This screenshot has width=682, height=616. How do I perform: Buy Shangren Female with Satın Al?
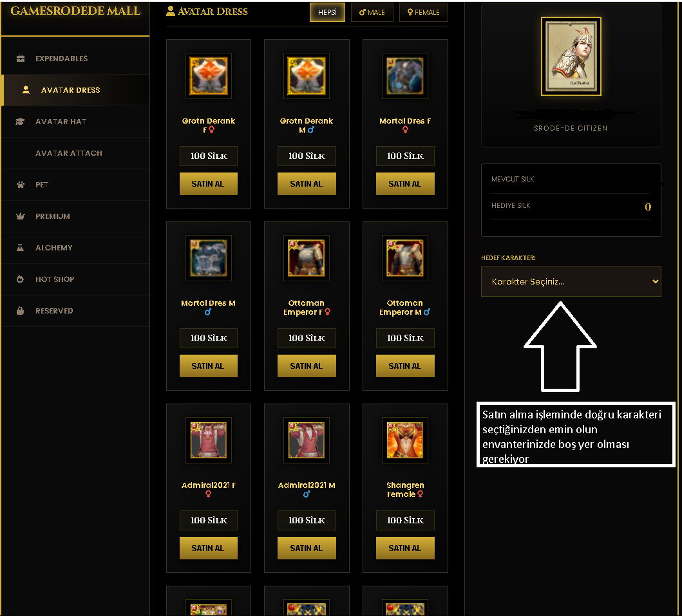(x=405, y=548)
